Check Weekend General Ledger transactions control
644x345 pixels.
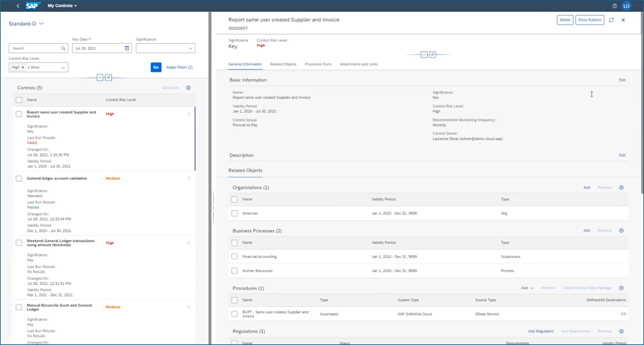point(19,243)
